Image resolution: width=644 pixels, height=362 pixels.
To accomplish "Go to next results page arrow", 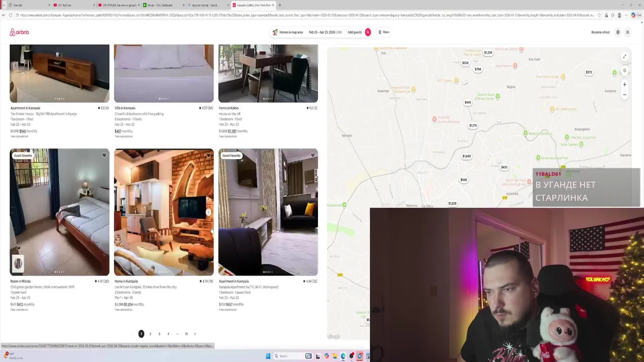I will tap(195, 334).
